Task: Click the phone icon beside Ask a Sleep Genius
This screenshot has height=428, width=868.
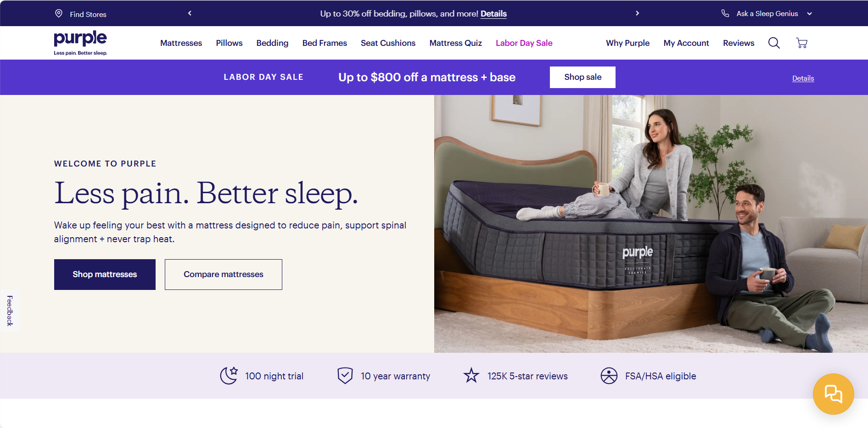Action: [725, 13]
